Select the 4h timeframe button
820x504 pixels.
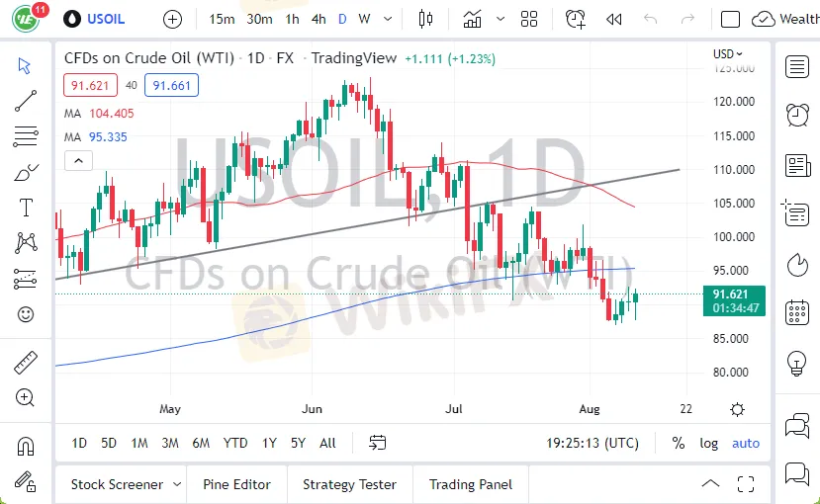point(318,19)
